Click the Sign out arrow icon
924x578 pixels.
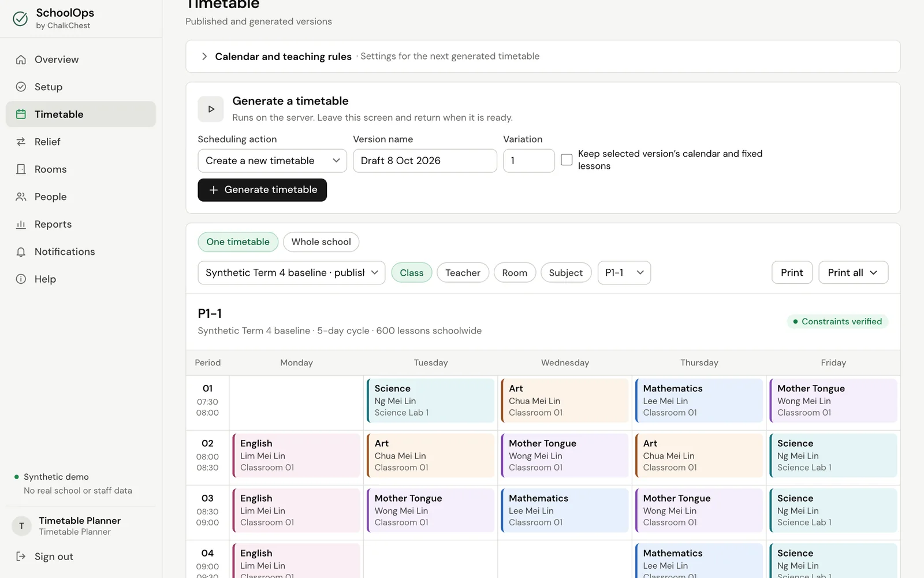pos(21,557)
